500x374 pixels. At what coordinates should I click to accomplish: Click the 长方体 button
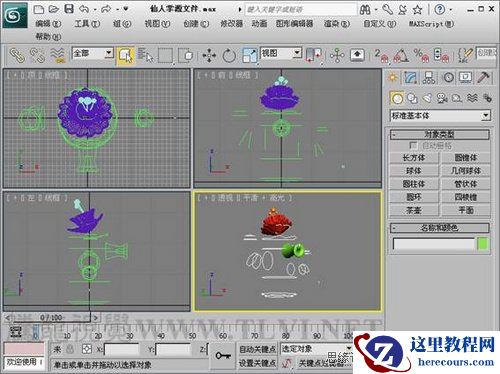(414, 158)
